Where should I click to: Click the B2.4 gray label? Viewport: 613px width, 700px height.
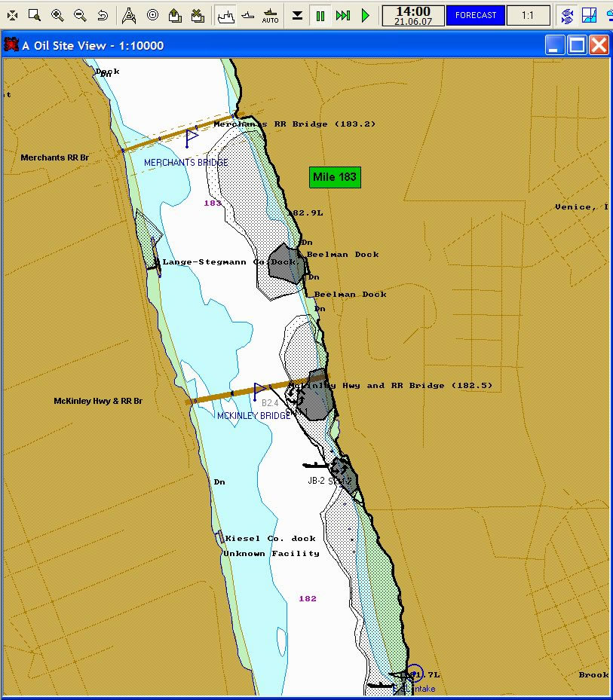(x=270, y=403)
